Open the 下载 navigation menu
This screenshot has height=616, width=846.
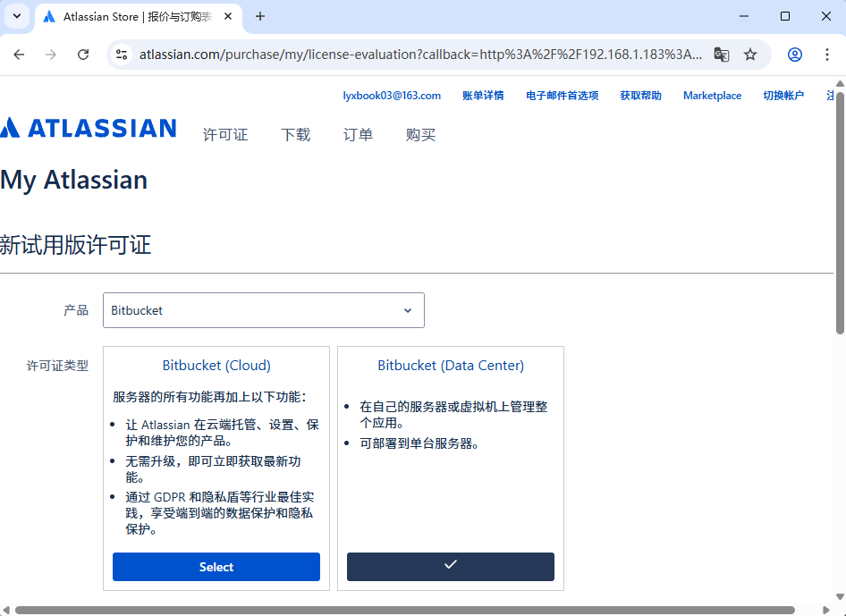tap(296, 135)
